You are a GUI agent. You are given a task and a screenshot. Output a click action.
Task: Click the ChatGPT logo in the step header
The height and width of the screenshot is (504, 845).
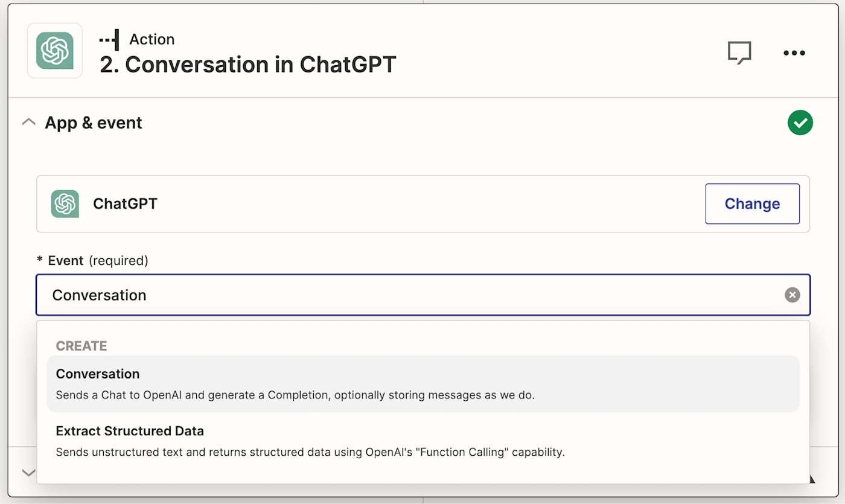click(55, 51)
